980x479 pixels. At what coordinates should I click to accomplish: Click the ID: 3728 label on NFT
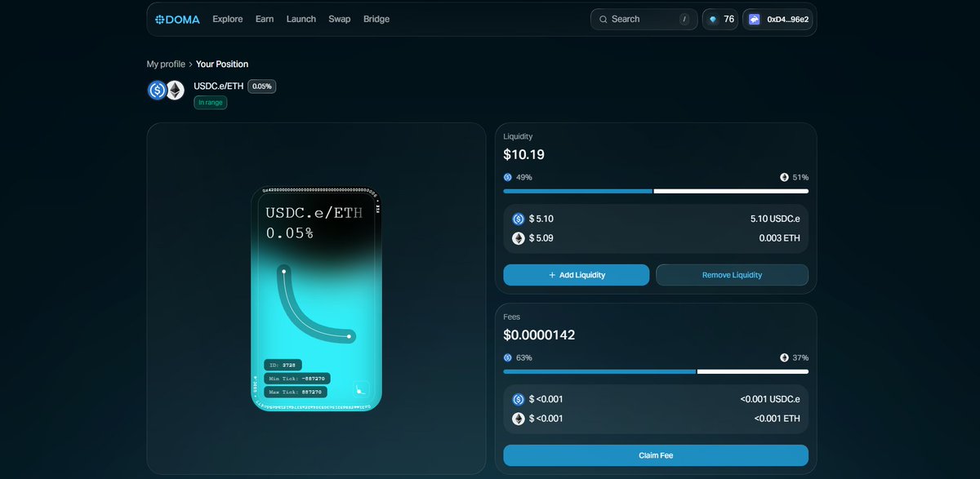pyautogui.click(x=283, y=365)
